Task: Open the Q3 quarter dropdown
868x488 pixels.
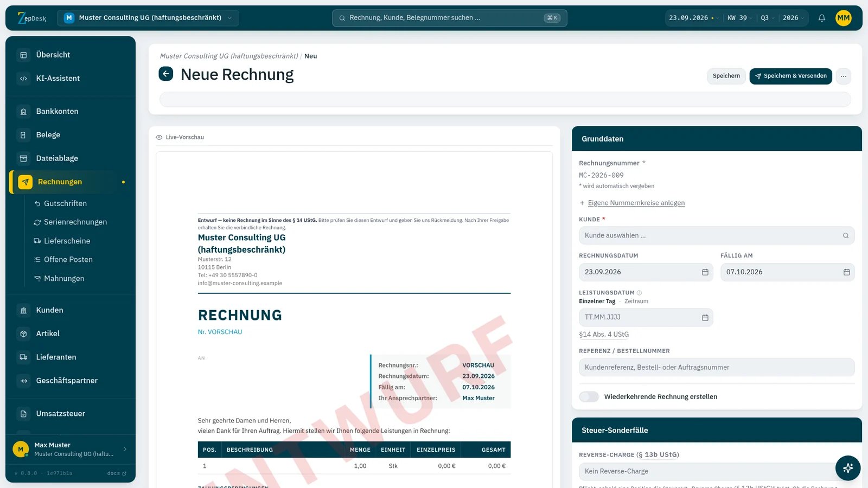Action: pos(767,18)
